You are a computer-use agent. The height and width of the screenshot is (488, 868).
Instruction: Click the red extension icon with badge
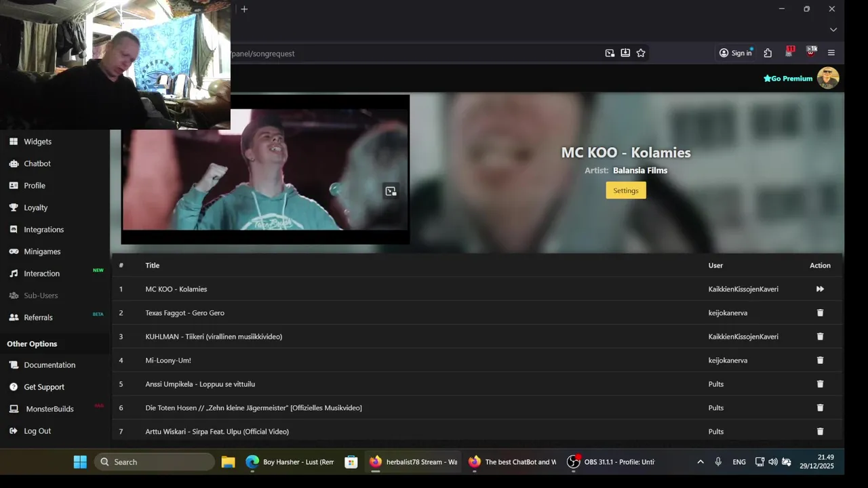click(x=789, y=52)
